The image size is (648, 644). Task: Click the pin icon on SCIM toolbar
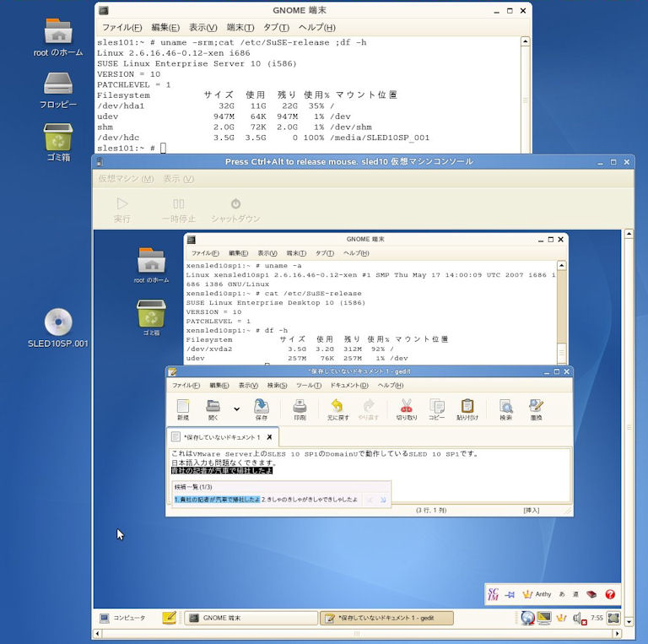pyautogui.click(x=510, y=594)
